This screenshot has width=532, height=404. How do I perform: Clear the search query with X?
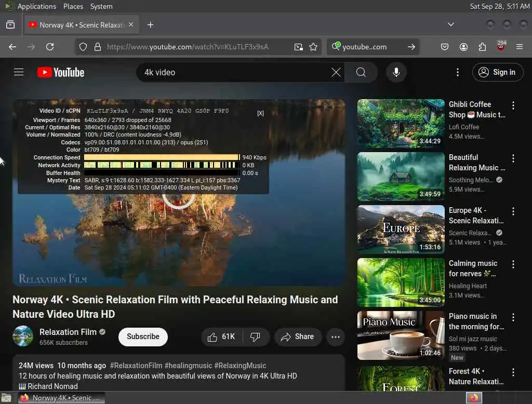[336, 72]
